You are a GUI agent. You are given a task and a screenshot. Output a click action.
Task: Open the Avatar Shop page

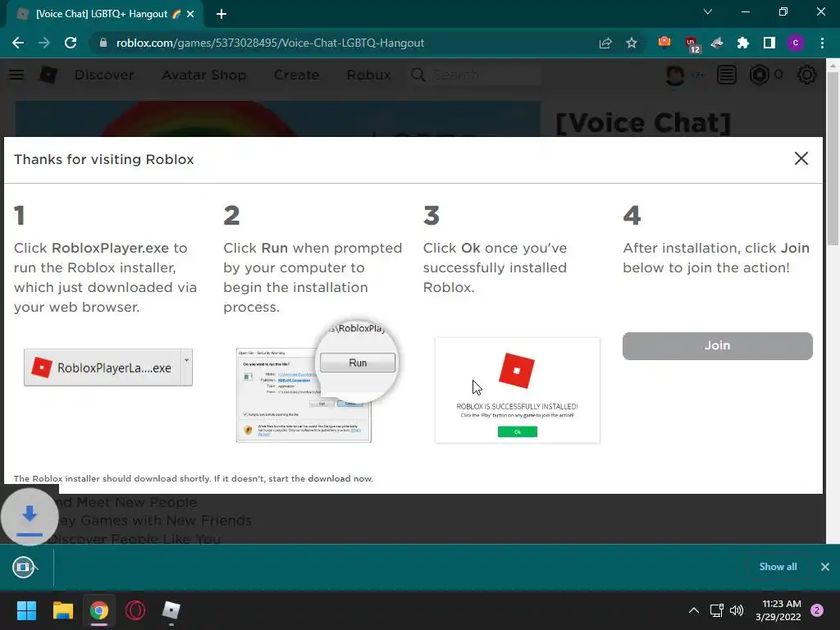coord(204,75)
